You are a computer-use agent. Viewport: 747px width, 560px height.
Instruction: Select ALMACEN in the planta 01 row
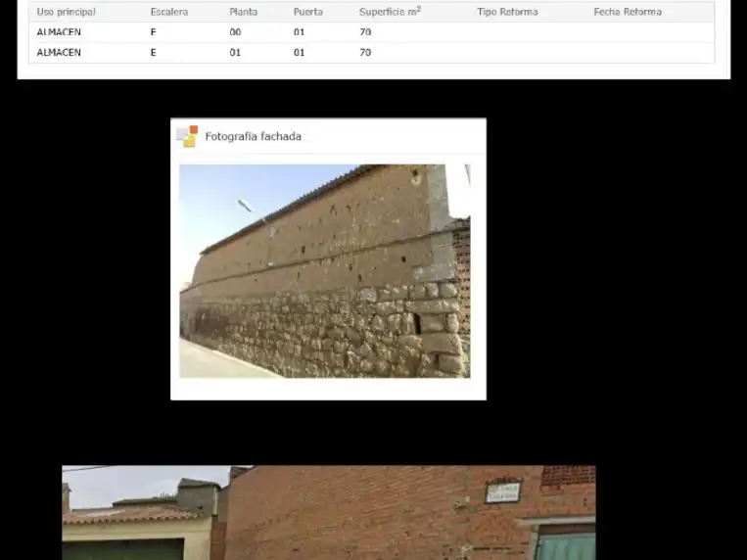(x=59, y=53)
